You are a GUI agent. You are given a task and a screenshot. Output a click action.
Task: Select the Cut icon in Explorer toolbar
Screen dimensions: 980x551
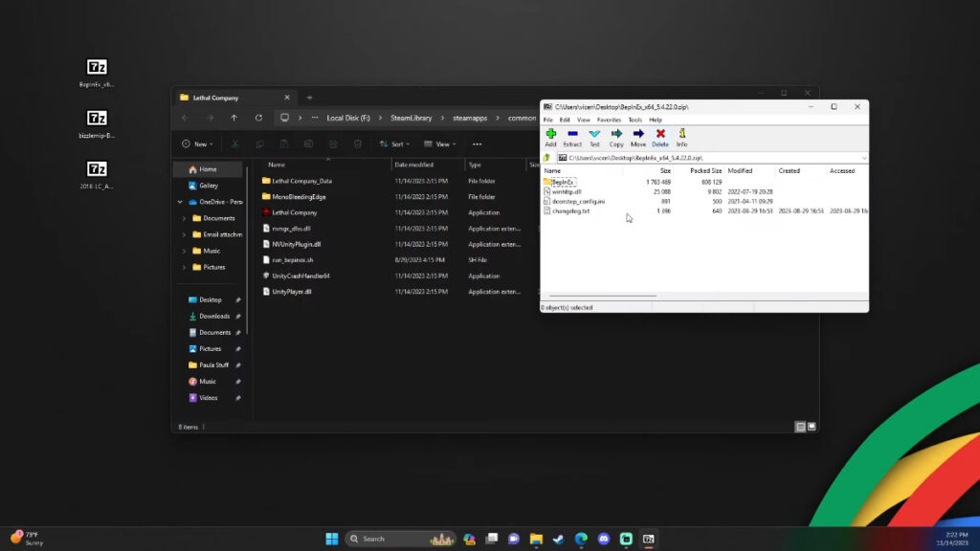click(x=235, y=144)
